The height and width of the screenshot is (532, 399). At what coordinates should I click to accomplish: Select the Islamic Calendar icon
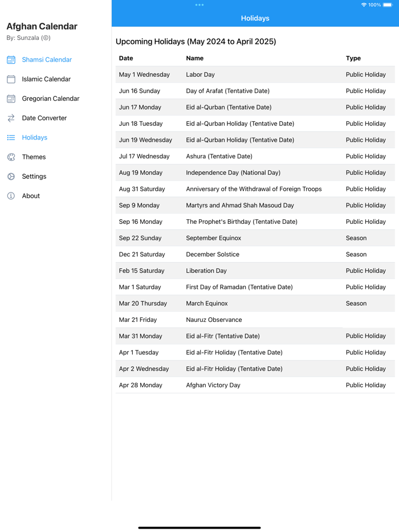click(11, 79)
